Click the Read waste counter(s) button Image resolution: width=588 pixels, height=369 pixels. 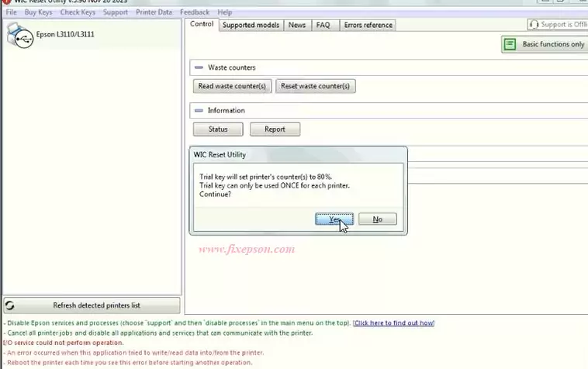point(232,86)
